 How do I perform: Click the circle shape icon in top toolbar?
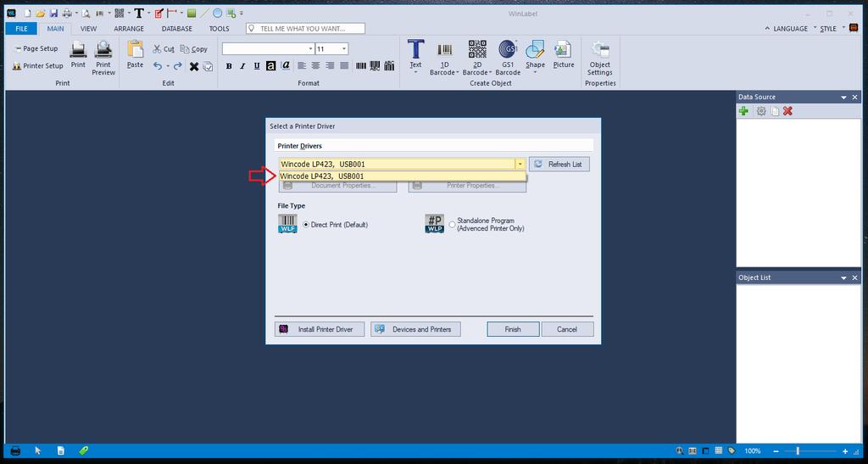coord(218,14)
